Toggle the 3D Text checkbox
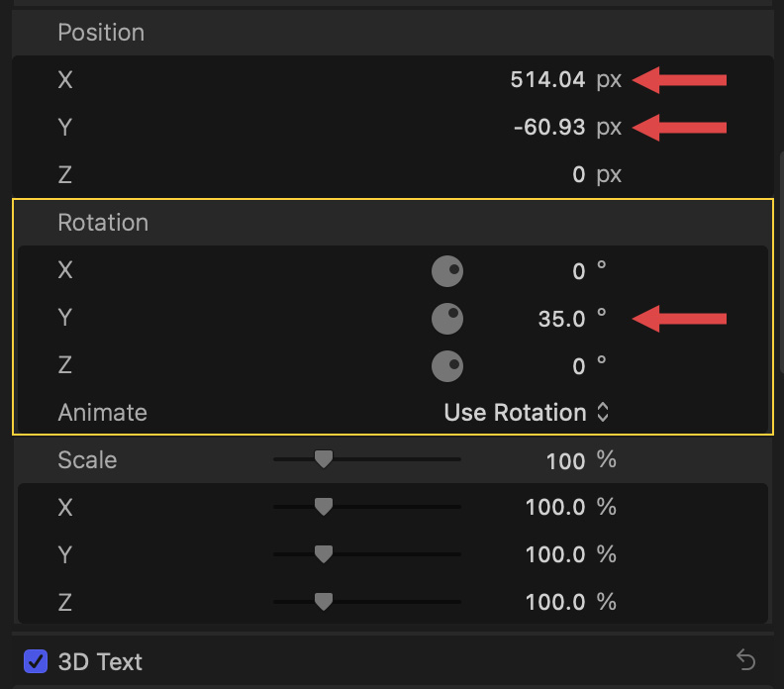 [36, 660]
